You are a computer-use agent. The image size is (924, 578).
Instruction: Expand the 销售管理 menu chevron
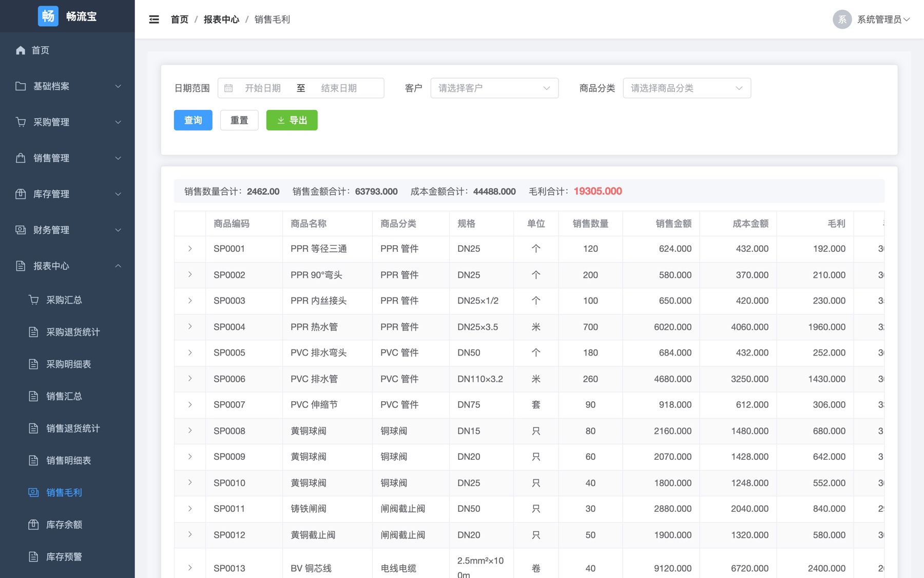118,158
